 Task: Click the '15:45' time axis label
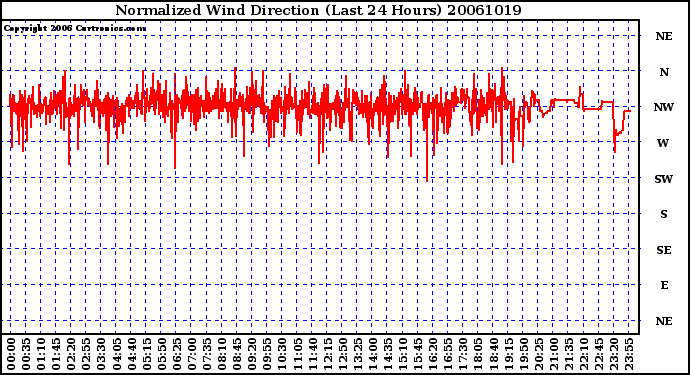(418, 354)
